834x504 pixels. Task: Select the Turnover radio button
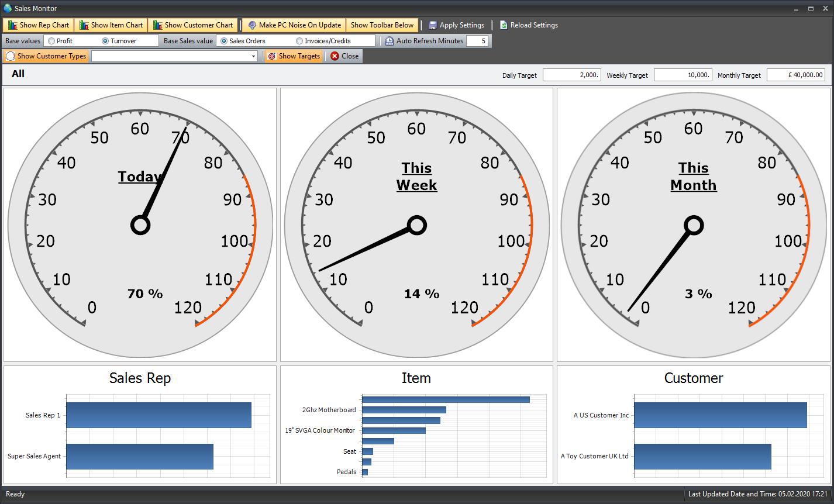point(105,41)
